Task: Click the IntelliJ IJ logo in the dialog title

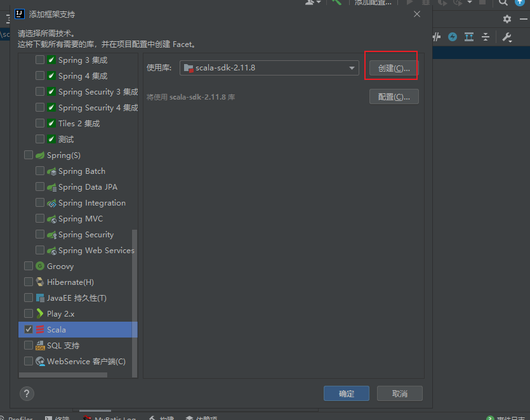Action: coord(20,14)
